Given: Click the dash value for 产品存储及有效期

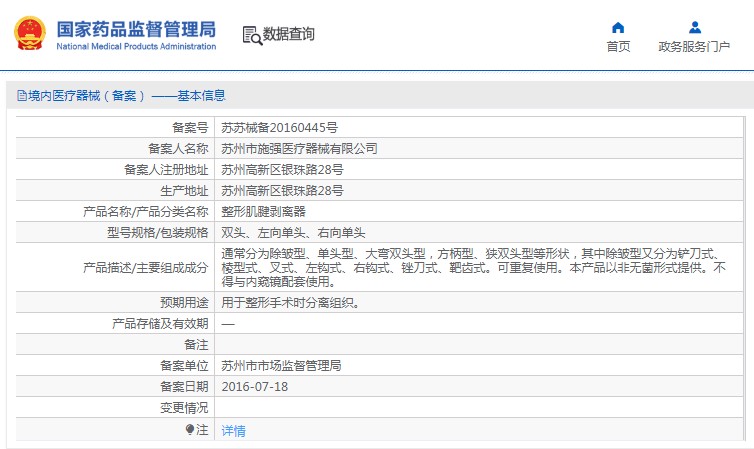Looking at the screenshot, I should [228, 324].
